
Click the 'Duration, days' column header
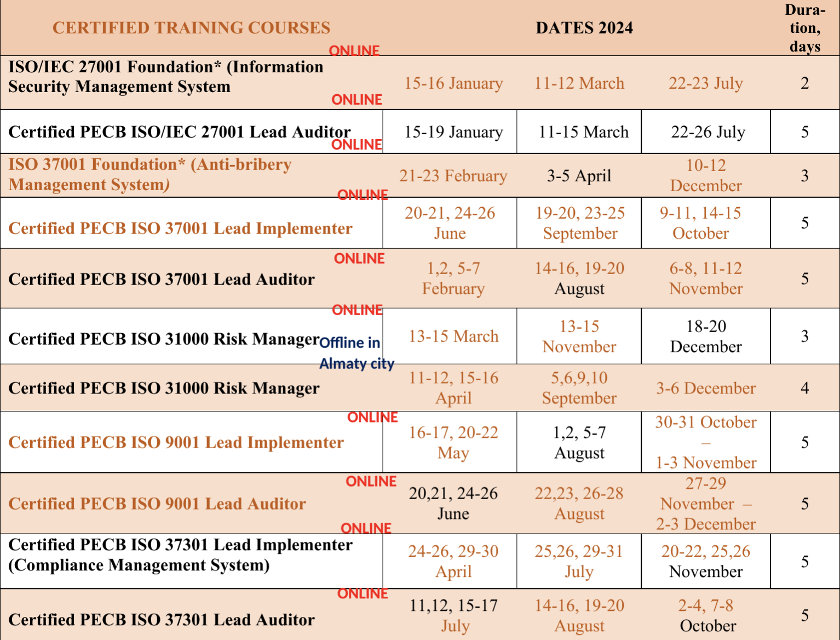click(805, 28)
